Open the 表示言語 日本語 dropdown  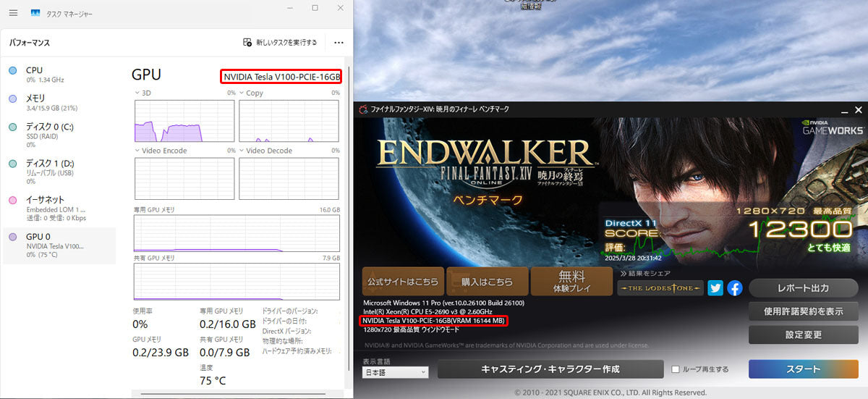[395, 371]
